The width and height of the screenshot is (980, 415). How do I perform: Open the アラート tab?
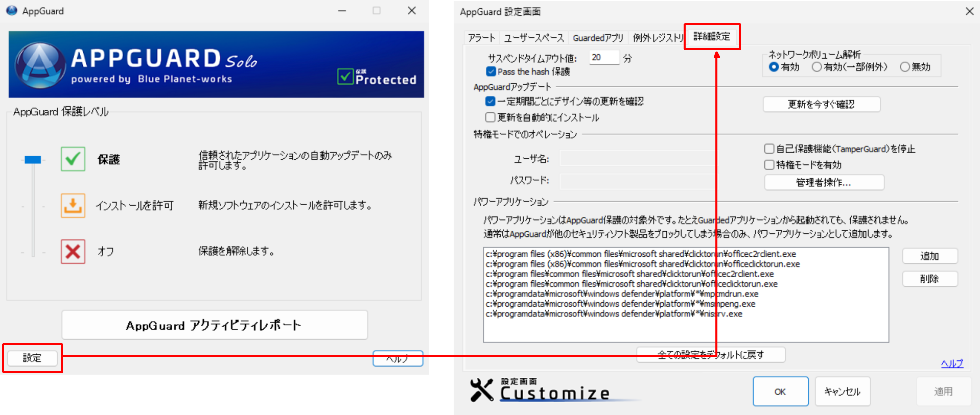click(482, 38)
